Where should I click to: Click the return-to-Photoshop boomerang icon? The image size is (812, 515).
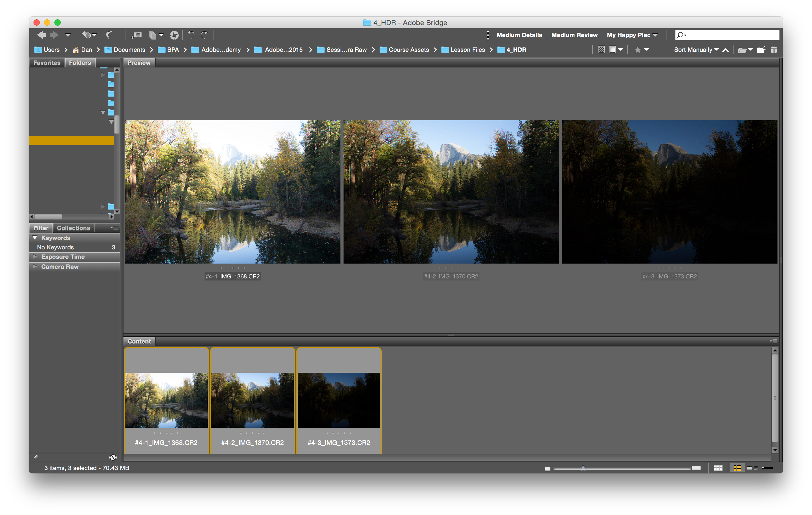(109, 35)
